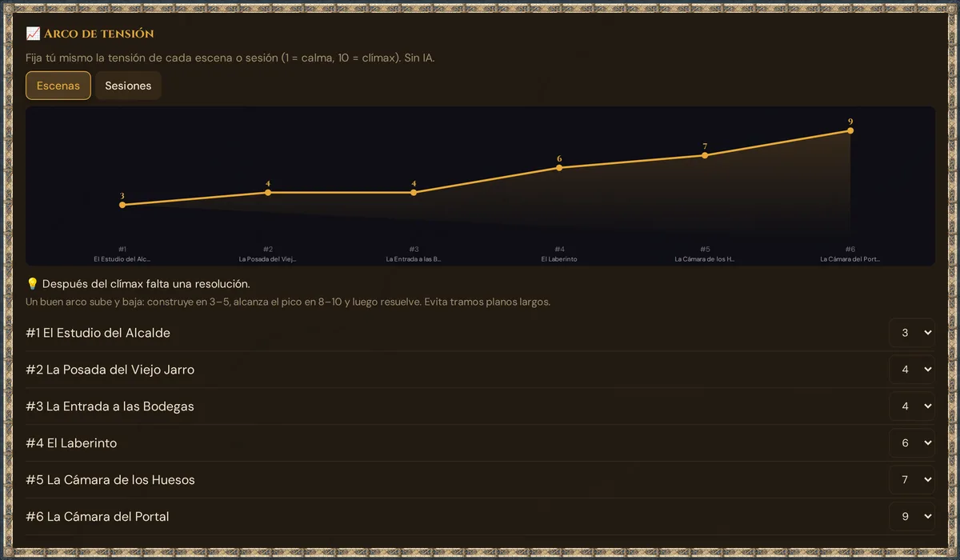Viewport: 960px width, 560px height.
Task: Click chart axis label 'La Cámara de los H…'
Action: click(705, 259)
